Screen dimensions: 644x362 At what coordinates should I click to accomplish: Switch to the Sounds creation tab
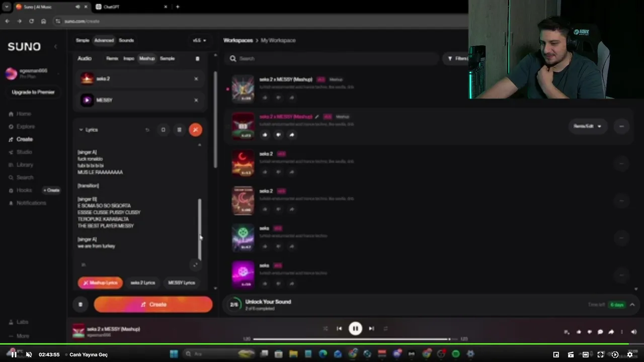click(x=126, y=40)
